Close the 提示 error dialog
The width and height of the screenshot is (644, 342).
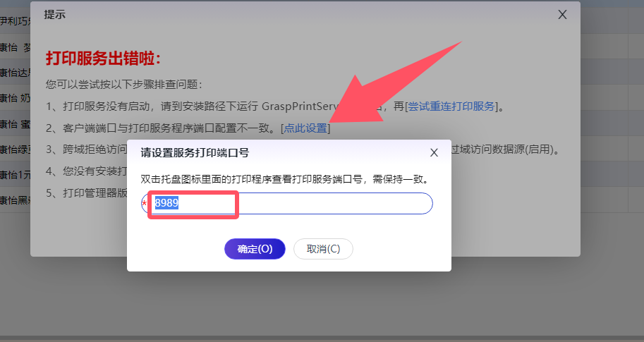click(x=562, y=15)
